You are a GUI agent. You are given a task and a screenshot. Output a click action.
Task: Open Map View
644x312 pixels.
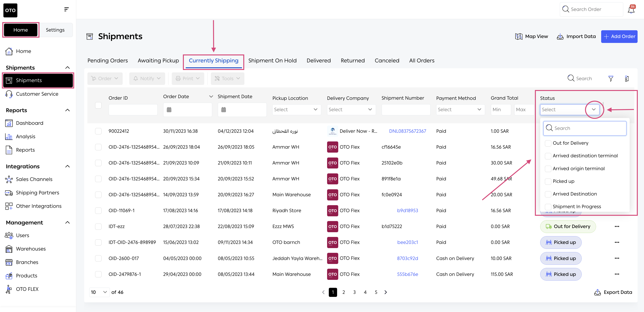531,36
